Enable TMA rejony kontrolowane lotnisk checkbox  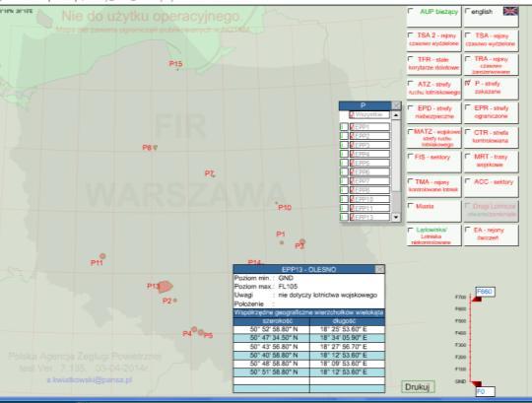click(x=411, y=181)
